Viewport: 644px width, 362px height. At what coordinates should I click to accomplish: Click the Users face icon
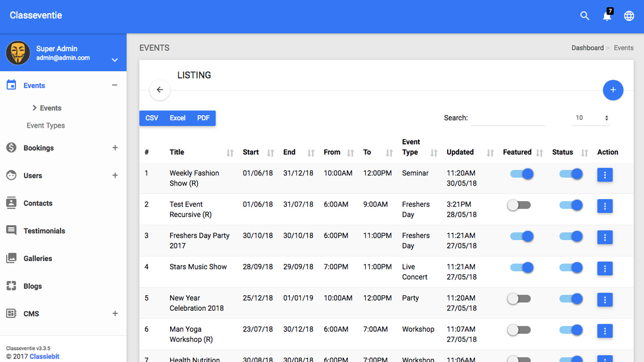(11, 175)
